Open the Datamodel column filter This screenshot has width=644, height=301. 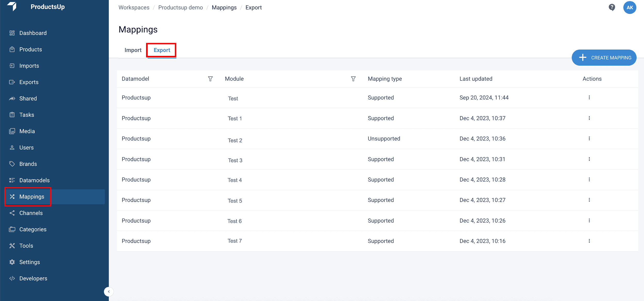pos(210,79)
